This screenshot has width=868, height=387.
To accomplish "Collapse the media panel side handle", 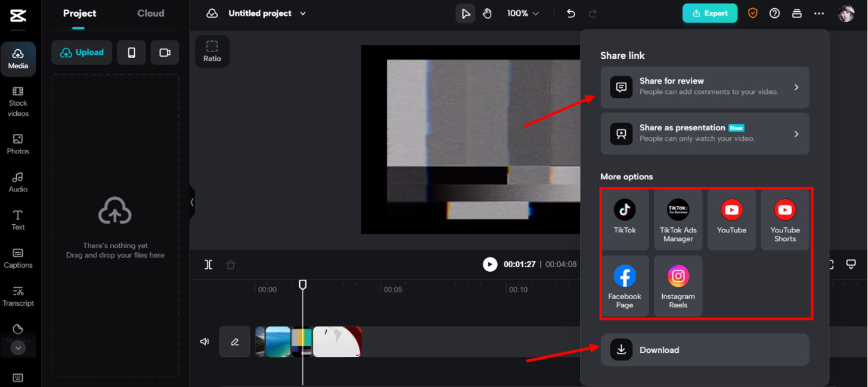I will click(x=192, y=202).
